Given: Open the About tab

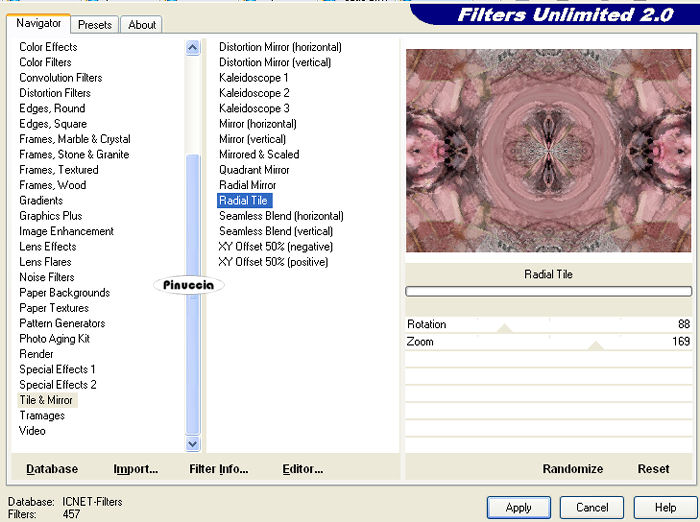Looking at the screenshot, I should (142, 25).
